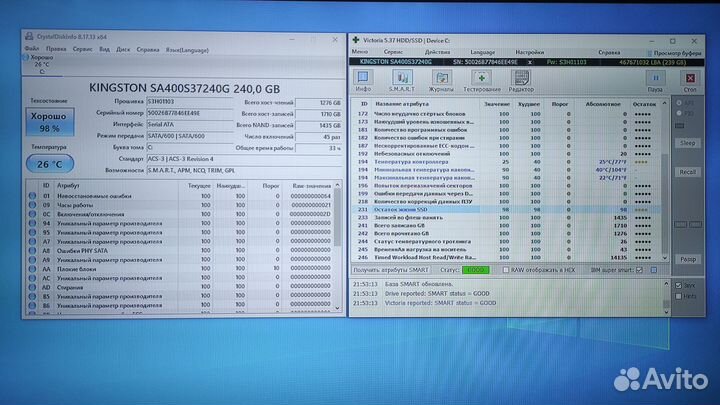Click down arrow of CrystalDiskInfo attribute list scrollbar
The height and width of the screenshot is (405, 720).
pyautogui.click(x=338, y=308)
